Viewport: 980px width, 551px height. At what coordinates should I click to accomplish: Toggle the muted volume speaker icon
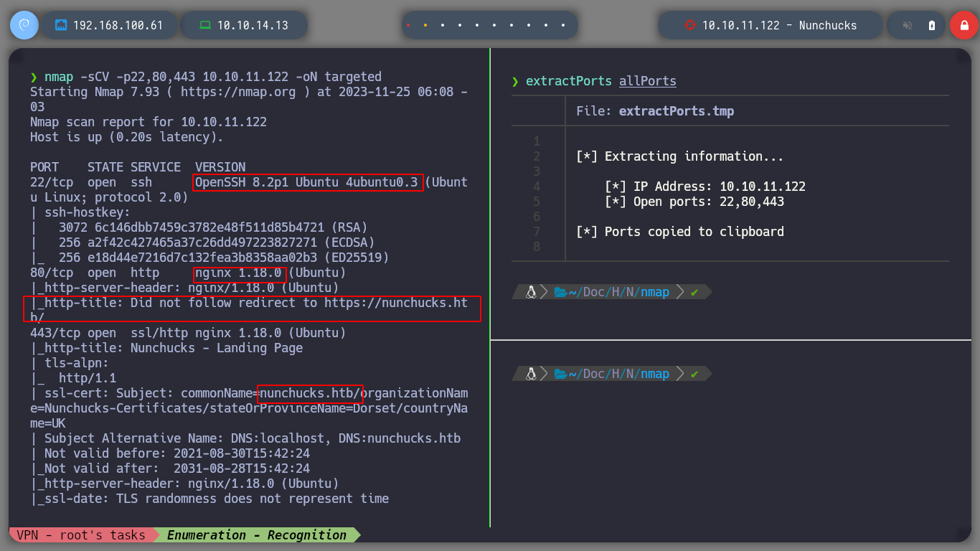(x=908, y=25)
